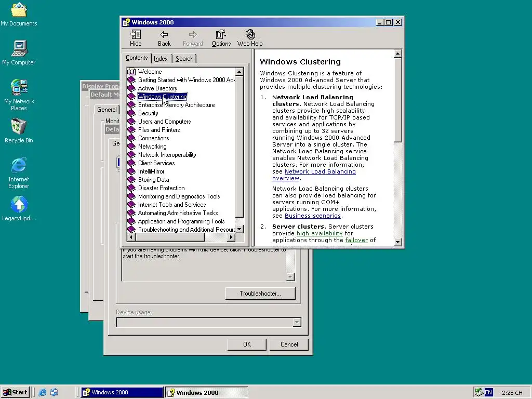Switch to the Contents tab
Viewport: 532px width, 399px height.
137,58
